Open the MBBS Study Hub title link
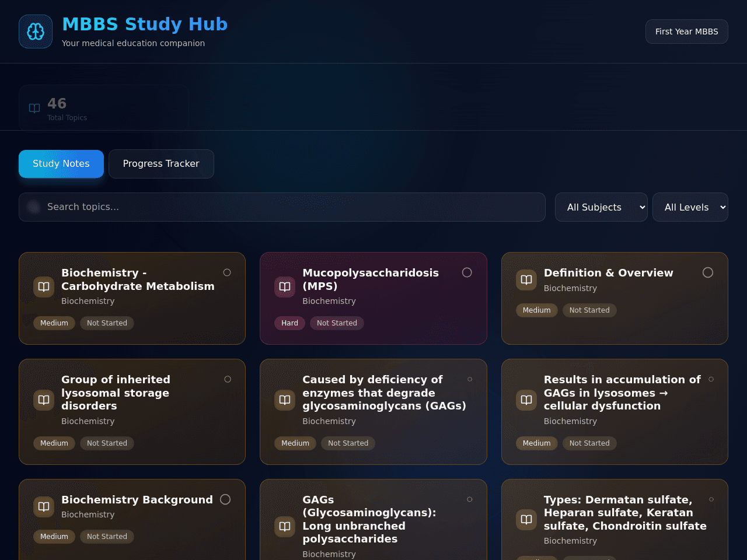The image size is (747, 560). (x=145, y=24)
